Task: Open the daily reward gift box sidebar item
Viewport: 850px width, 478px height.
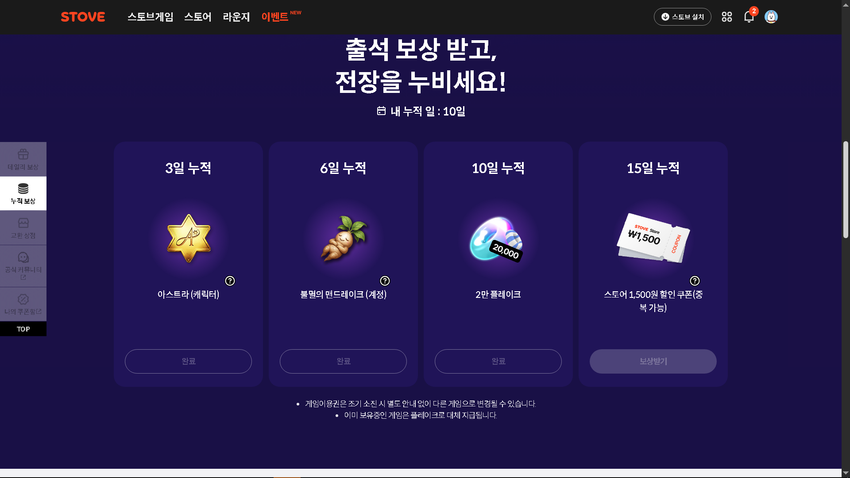Action: (23, 159)
